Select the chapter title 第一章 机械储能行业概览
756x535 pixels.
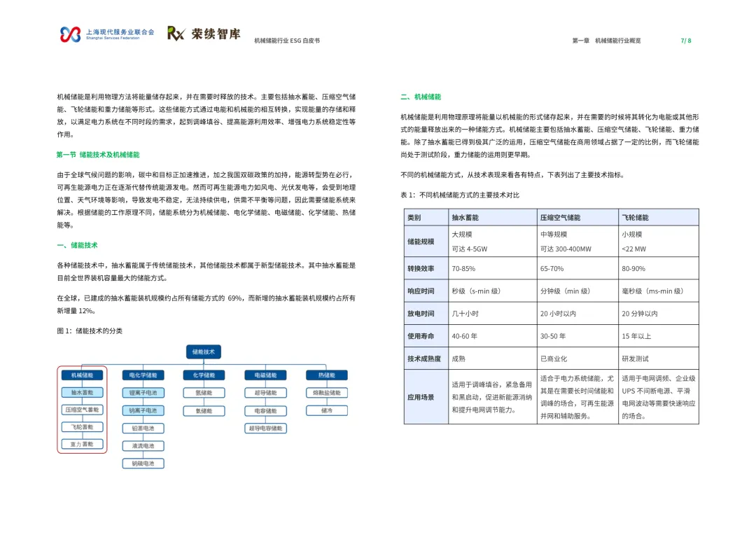[x=606, y=41]
